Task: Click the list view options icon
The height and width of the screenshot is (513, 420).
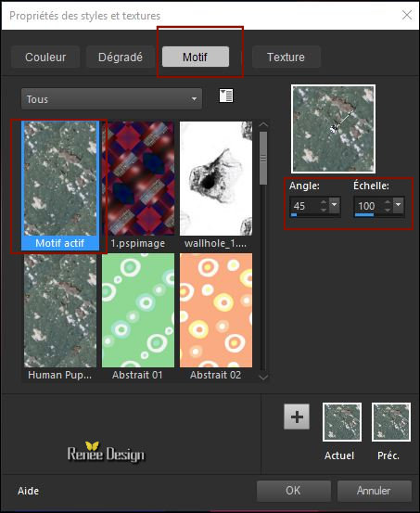Action: pos(226,96)
